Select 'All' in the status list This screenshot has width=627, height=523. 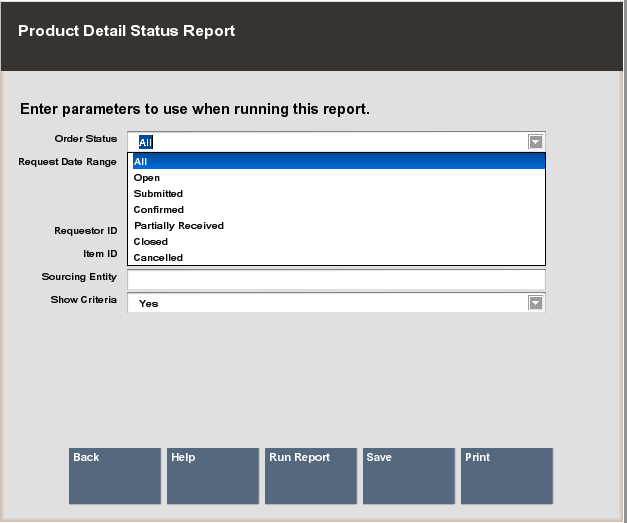click(x=339, y=162)
